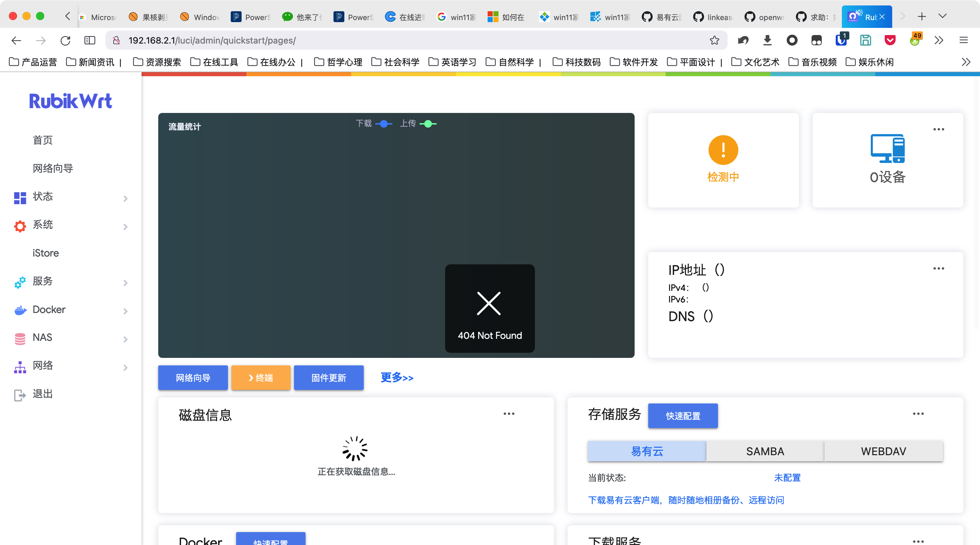Image resolution: width=980 pixels, height=545 pixels.
Task: Click the NAS database icon
Action: point(19,338)
